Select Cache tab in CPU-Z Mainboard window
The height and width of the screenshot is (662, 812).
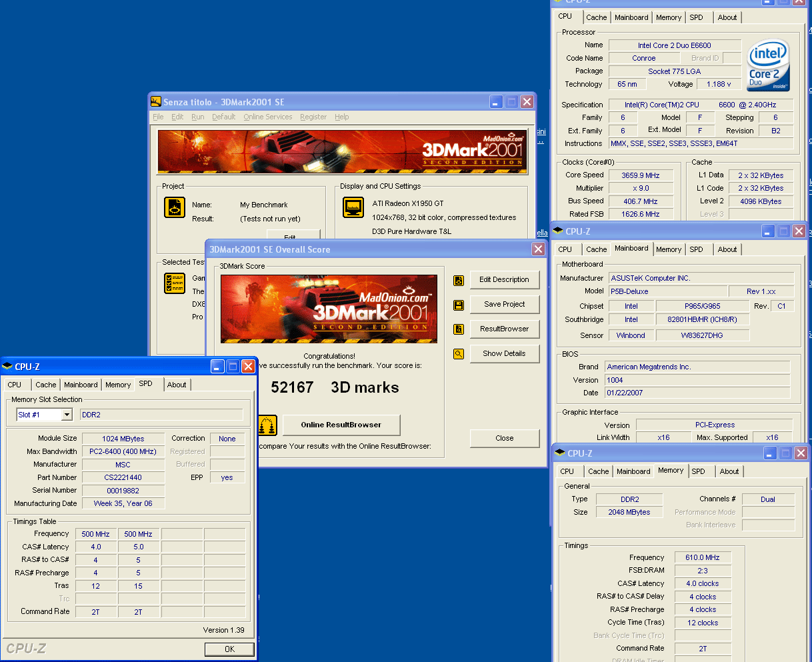click(x=597, y=249)
